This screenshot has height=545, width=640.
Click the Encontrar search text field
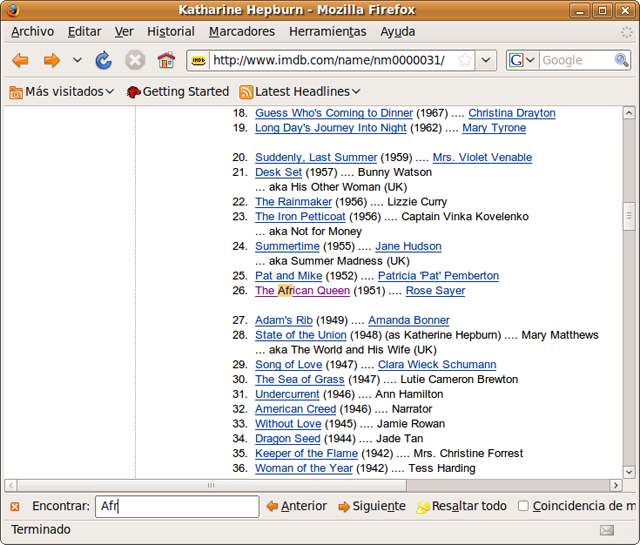coord(177,506)
